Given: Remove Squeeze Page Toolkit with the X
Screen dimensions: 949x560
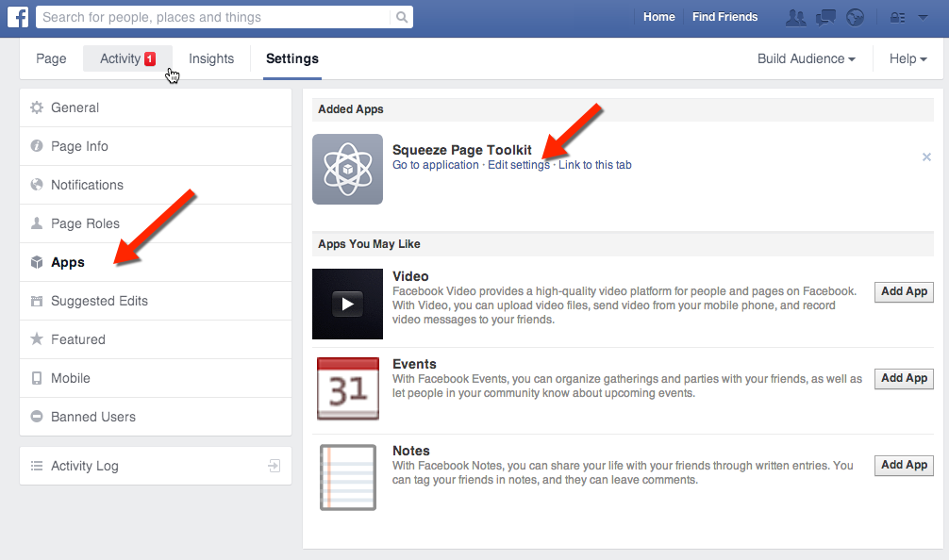Looking at the screenshot, I should coord(926,157).
